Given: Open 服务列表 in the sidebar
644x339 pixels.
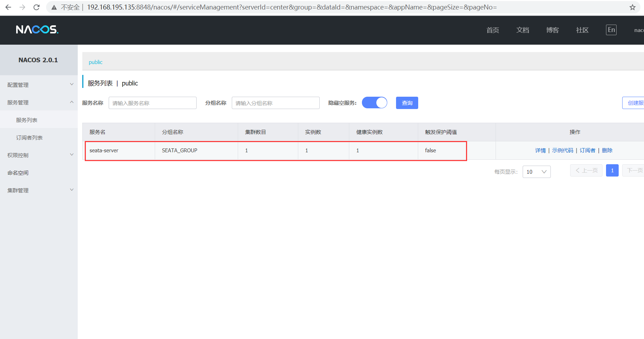Looking at the screenshot, I should pos(27,120).
